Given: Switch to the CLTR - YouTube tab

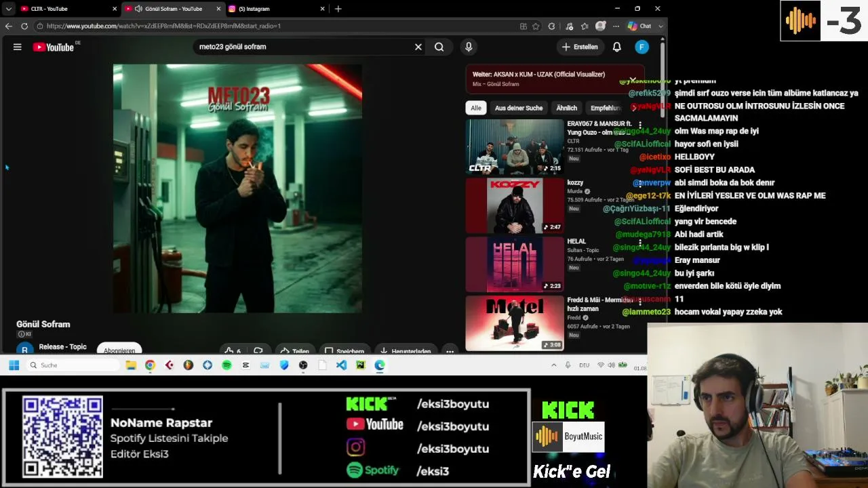Looking at the screenshot, I should point(68,9).
